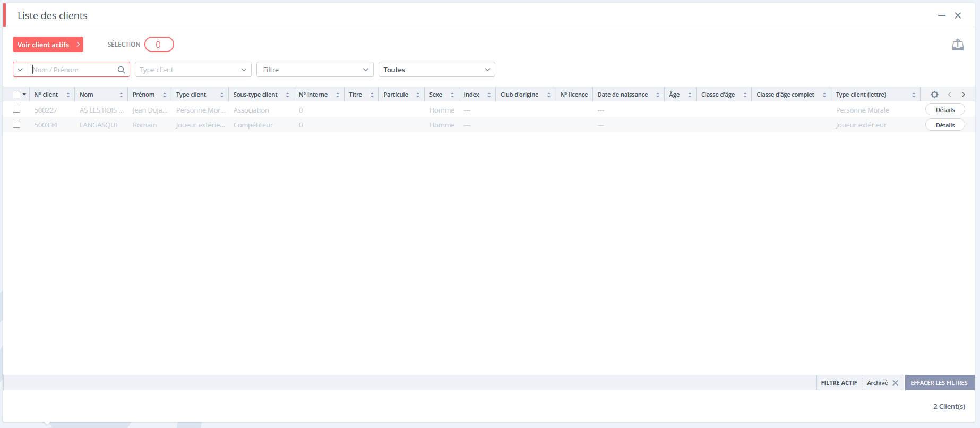This screenshot has height=428, width=980.
Task: Click the FILTRE ACTIF label
Action: 839,383
